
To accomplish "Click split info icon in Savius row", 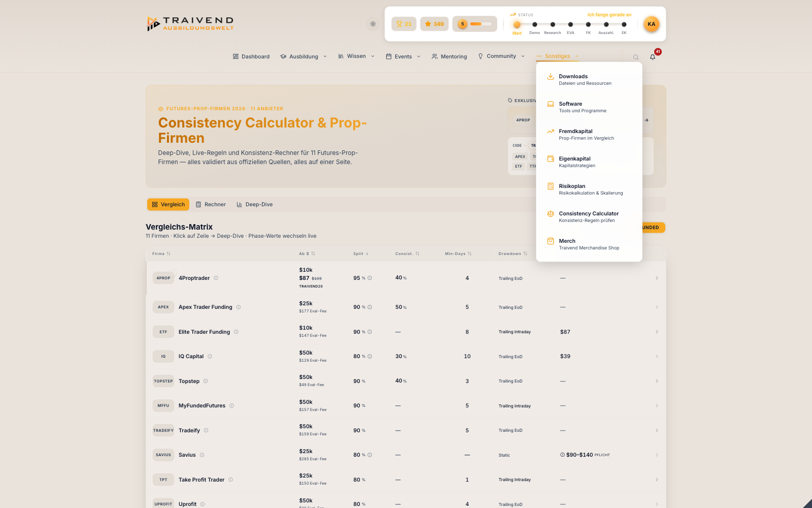I will pyautogui.click(x=369, y=455).
